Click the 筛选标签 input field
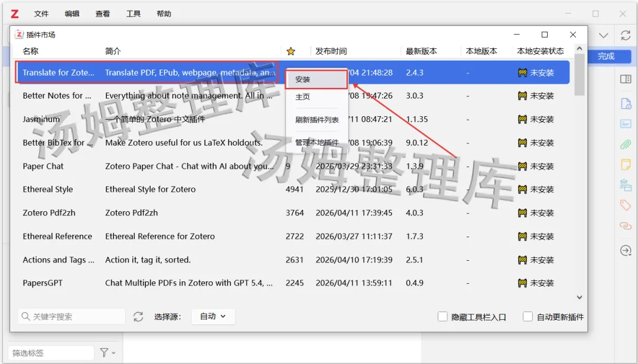Viewport: 638px width, 364px height. pos(51,353)
